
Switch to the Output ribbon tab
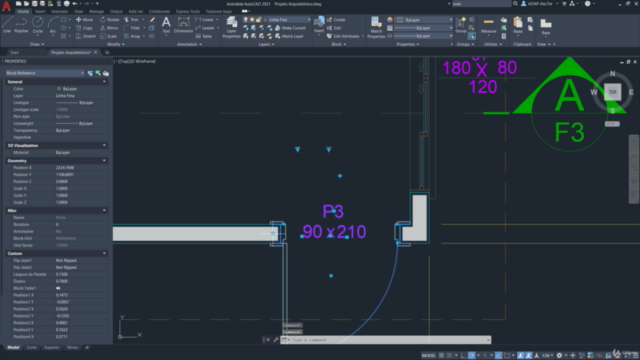coord(116,11)
